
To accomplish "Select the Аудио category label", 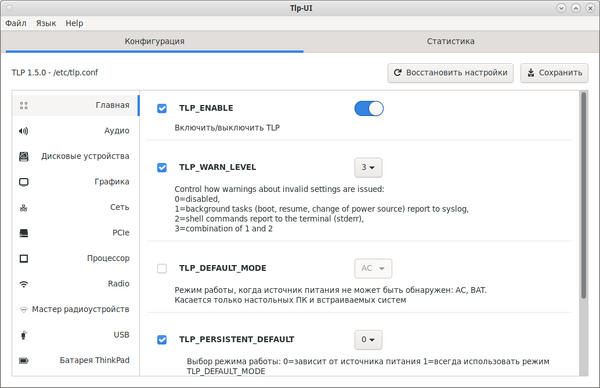I will 117,131.
